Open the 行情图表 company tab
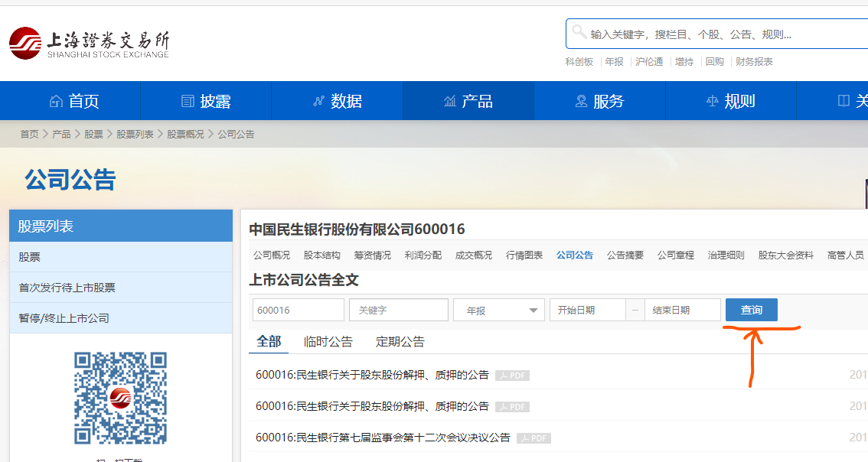 [524, 255]
